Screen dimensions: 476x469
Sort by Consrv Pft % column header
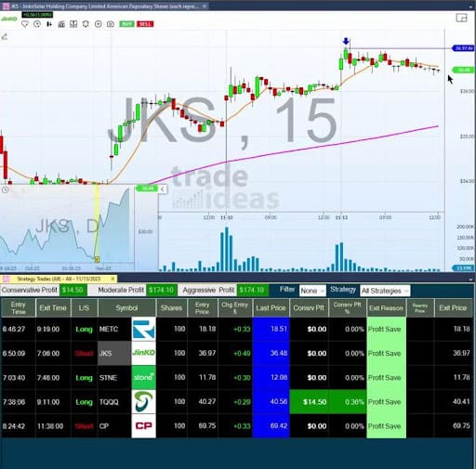(348, 308)
